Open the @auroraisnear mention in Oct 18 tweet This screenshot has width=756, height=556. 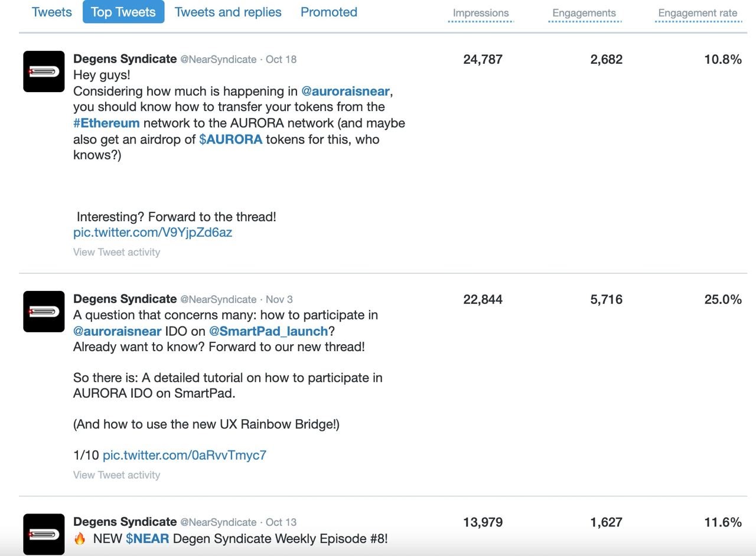click(x=346, y=91)
